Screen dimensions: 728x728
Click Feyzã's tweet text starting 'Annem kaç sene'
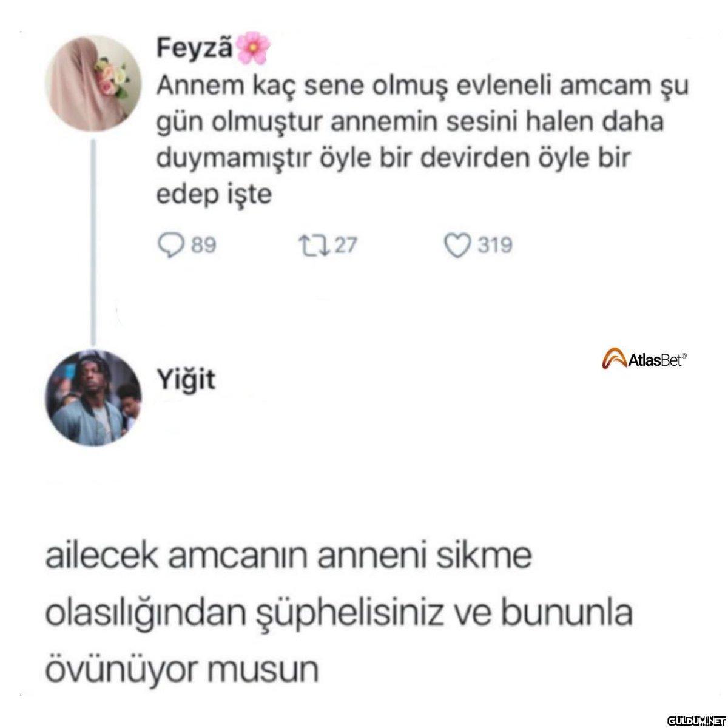point(423,140)
